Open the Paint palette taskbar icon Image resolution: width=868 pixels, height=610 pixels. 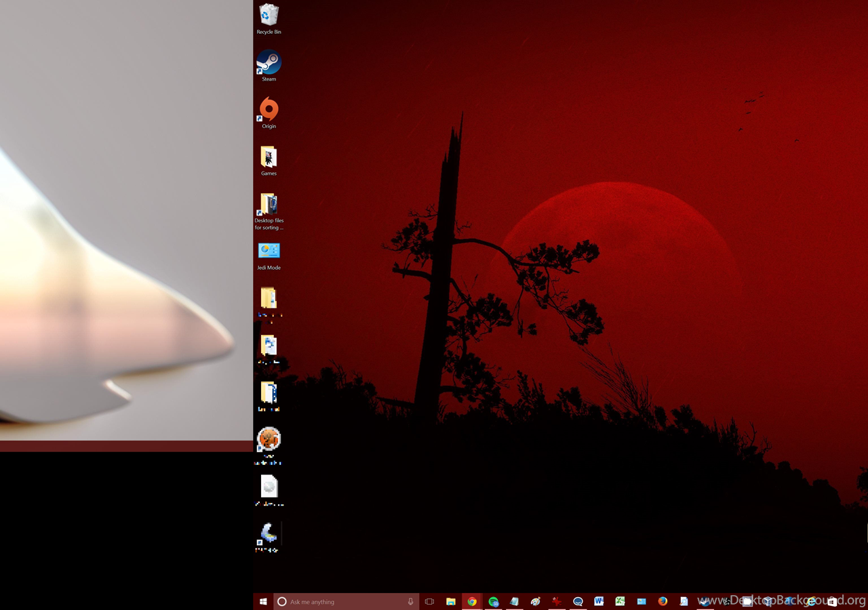click(x=536, y=602)
